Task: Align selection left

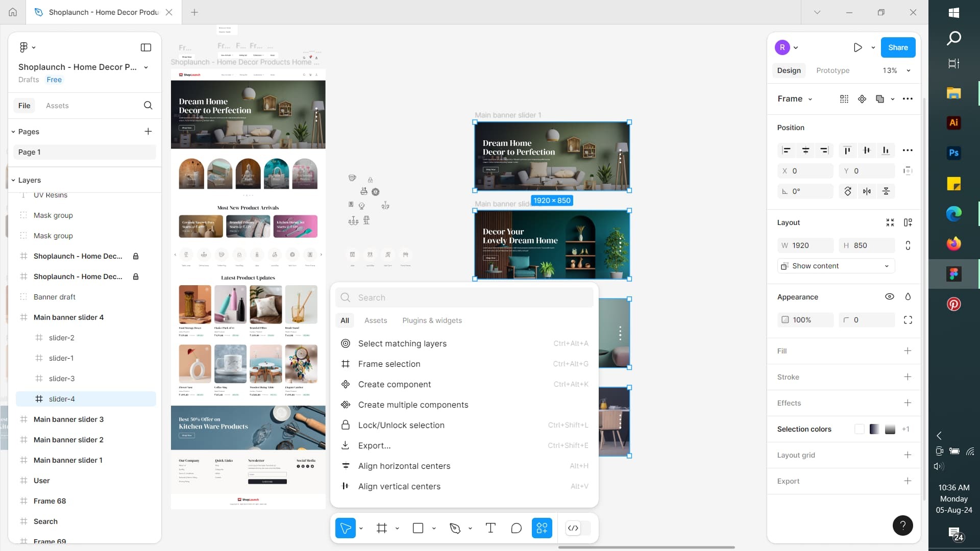Action: pyautogui.click(x=787, y=151)
